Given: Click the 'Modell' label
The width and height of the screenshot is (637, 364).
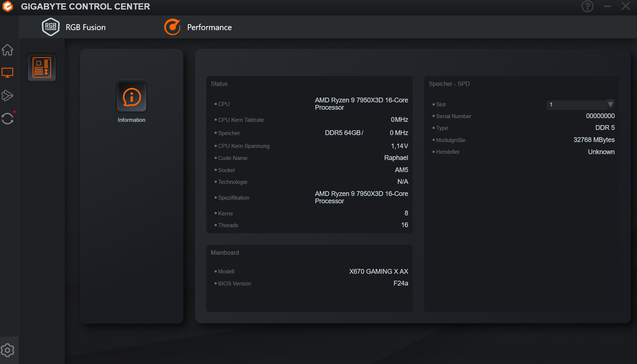Looking at the screenshot, I should pyautogui.click(x=226, y=272).
